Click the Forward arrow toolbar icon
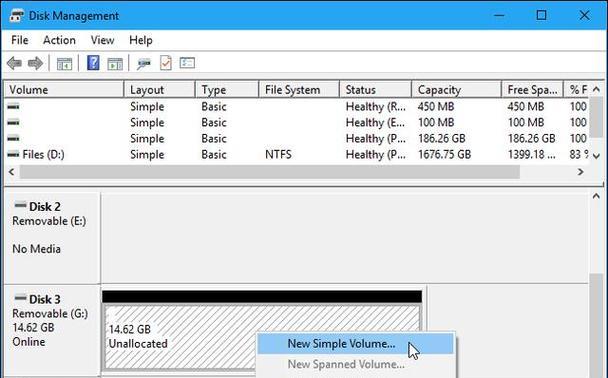The width and height of the screenshot is (608, 378). pyautogui.click(x=36, y=63)
